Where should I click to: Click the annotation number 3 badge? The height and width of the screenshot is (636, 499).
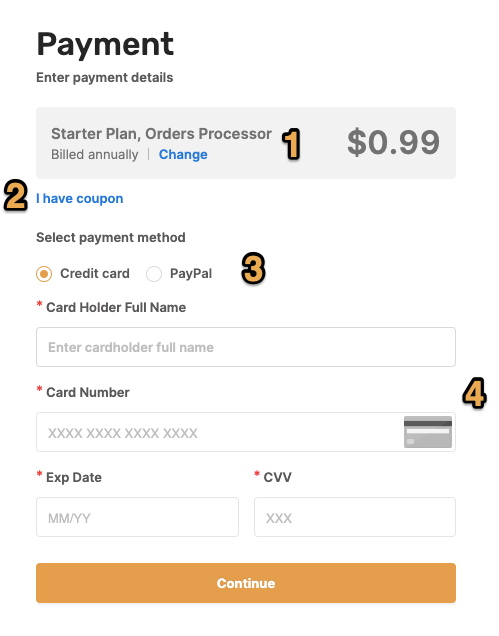tap(254, 268)
